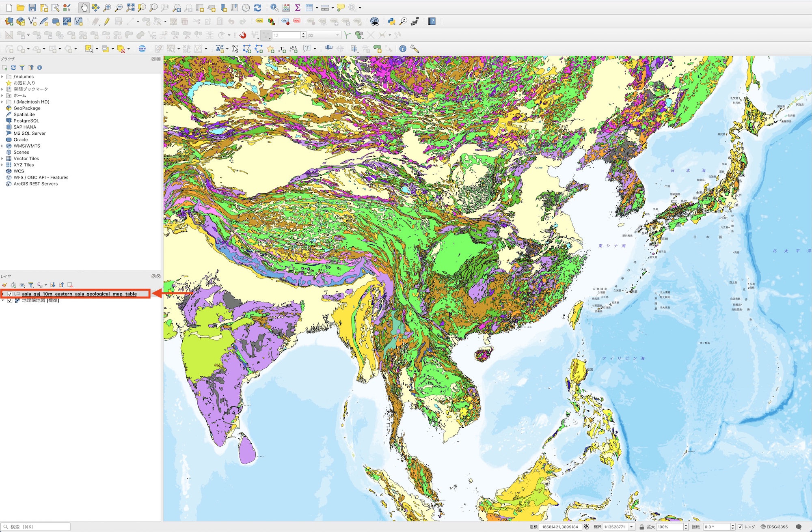The width and height of the screenshot is (812, 532).
Task: Click the blue info icon in the bottom toolbar
Action: (403, 49)
